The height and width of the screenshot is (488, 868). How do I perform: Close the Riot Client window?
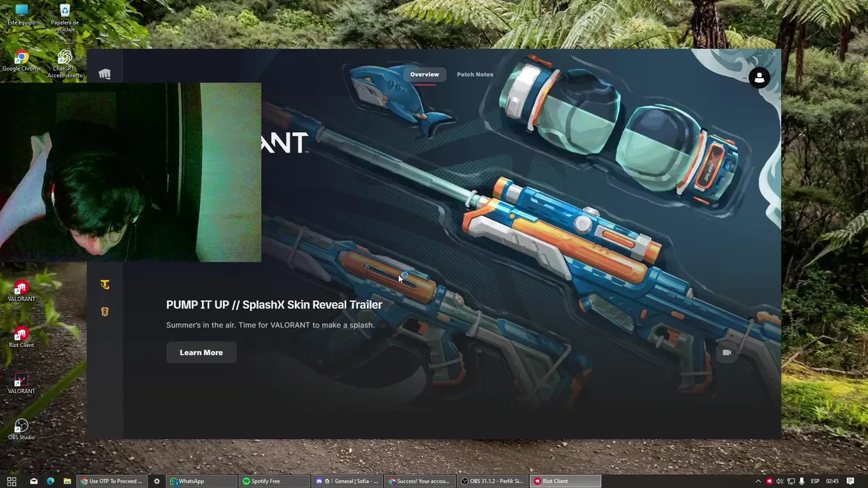click(x=773, y=55)
